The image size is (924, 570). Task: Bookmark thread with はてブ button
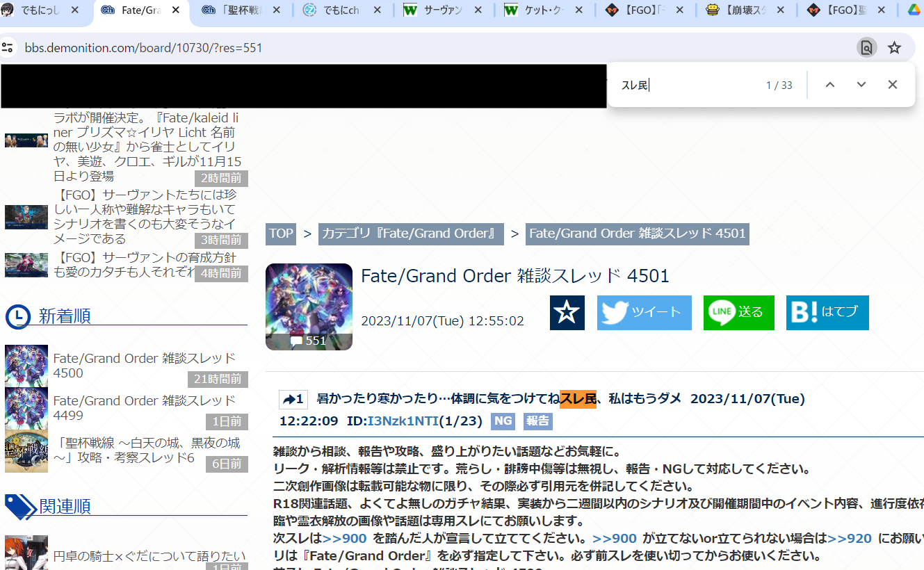point(827,313)
